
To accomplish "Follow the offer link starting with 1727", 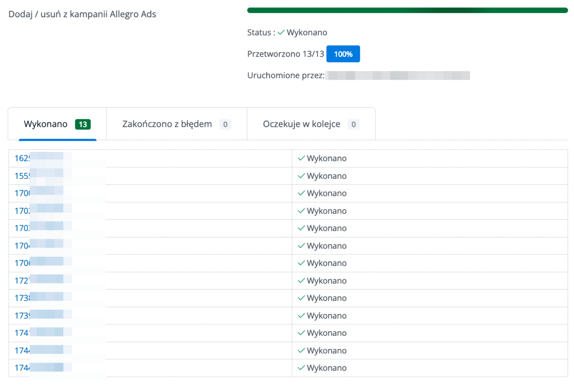I will coord(22,281).
